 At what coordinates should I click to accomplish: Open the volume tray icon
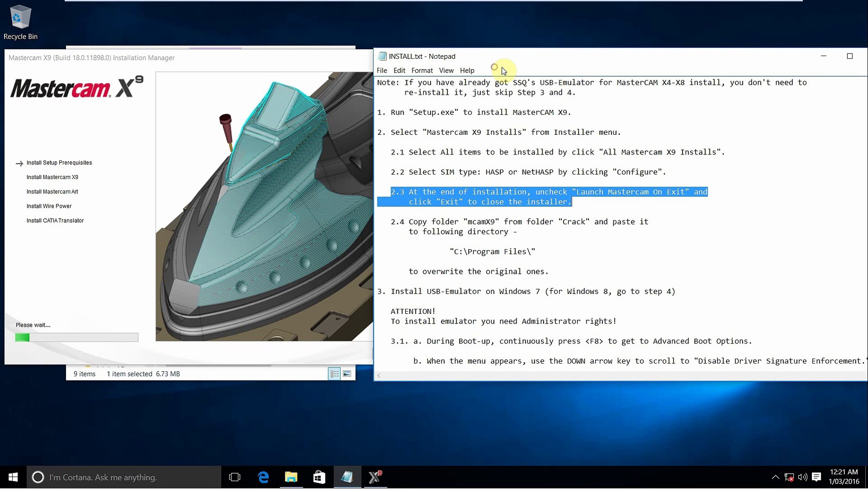pos(802,477)
